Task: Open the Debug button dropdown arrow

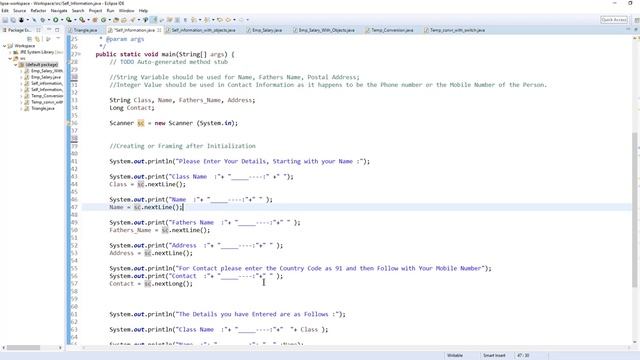Action: (x=49, y=20)
